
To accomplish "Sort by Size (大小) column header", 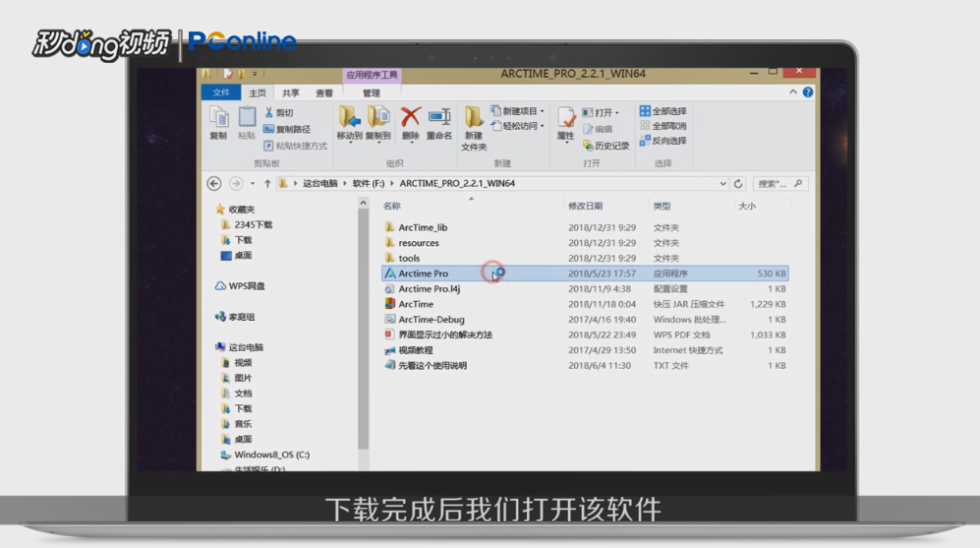I will pos(747,206).
